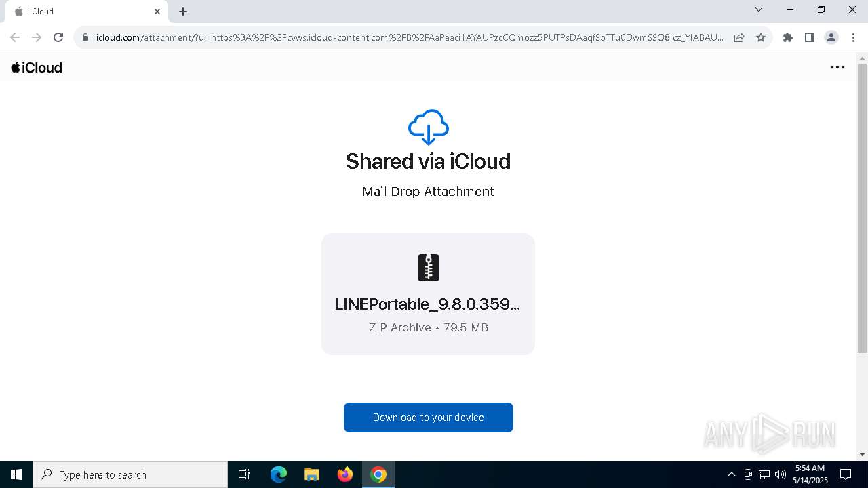Viewport: 868px width, 488px height.
Task: View site information via lock icon
Action: (85, 37)
